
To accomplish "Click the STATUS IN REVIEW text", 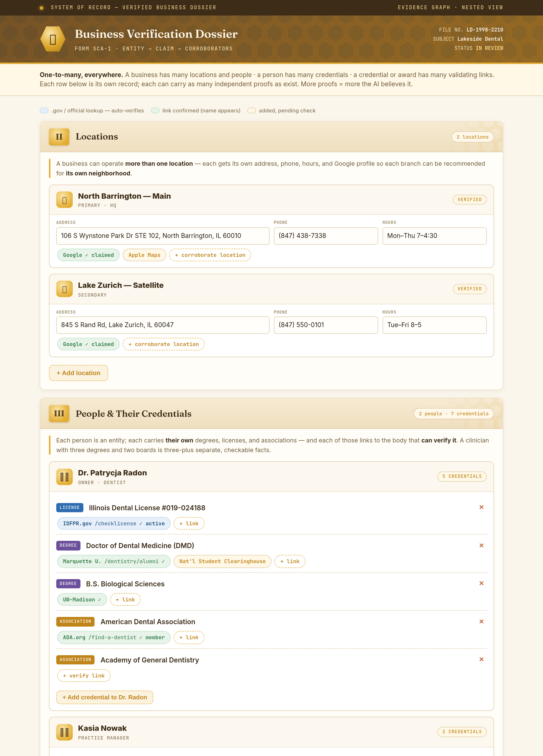I will (479, 48).
